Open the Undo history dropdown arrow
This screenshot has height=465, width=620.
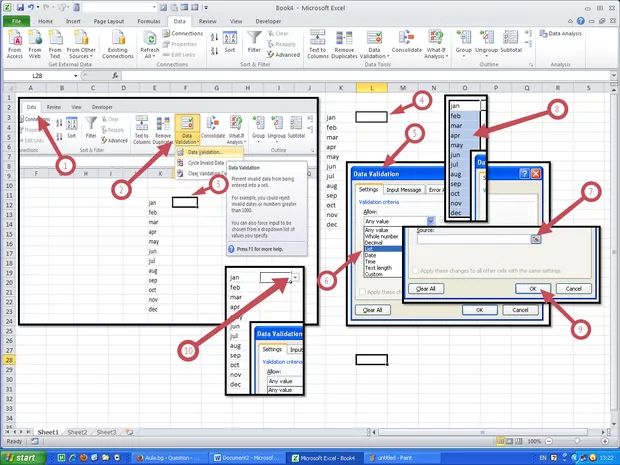[x=38, y=7]
